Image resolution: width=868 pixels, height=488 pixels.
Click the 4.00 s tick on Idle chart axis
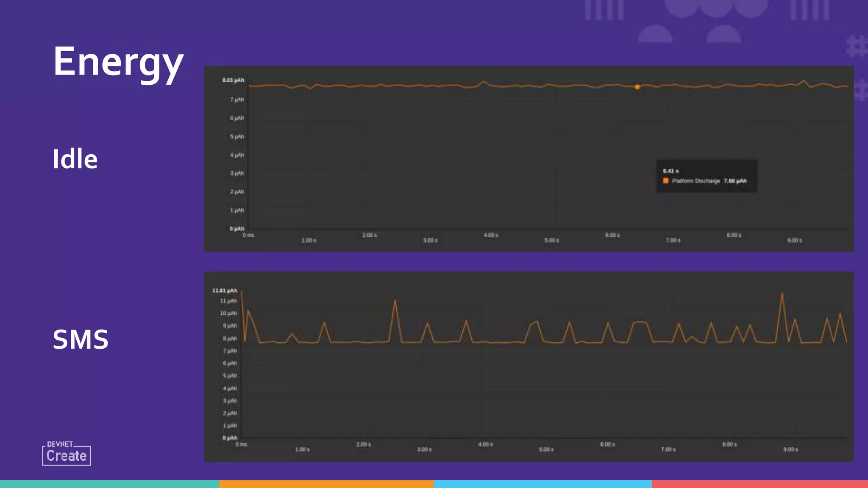(x=491, y=235)
